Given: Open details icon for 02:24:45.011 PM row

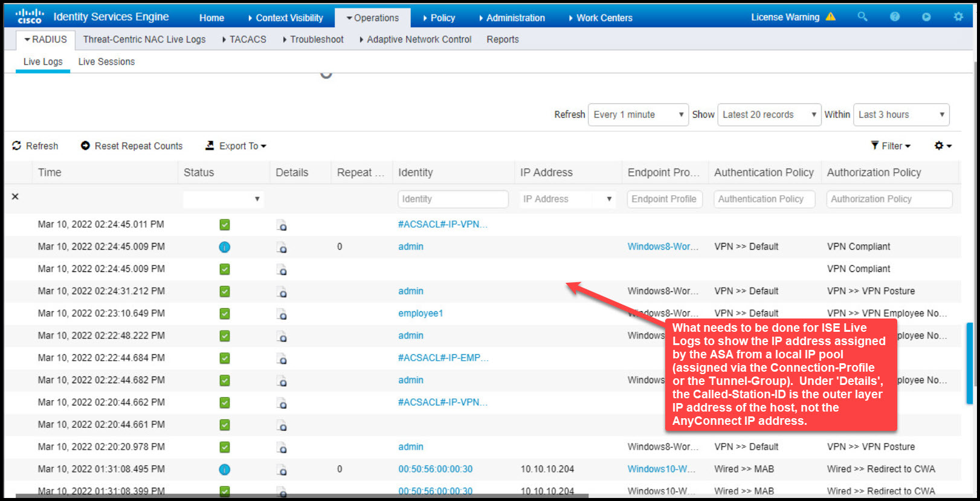Looking at the screenshot, I should coord(282,225).
